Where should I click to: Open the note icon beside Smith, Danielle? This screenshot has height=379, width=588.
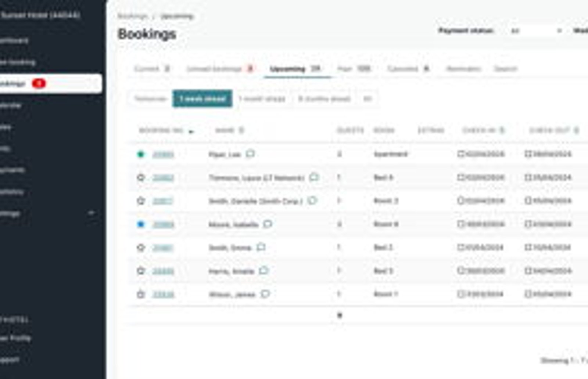coord(312,201)
